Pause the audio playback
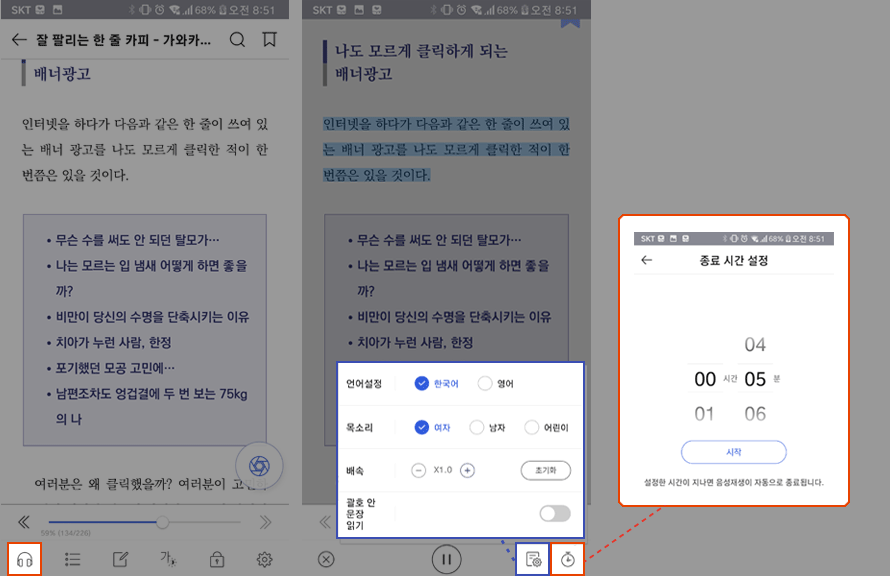This screenshot has width=890, height=576. 446,560
